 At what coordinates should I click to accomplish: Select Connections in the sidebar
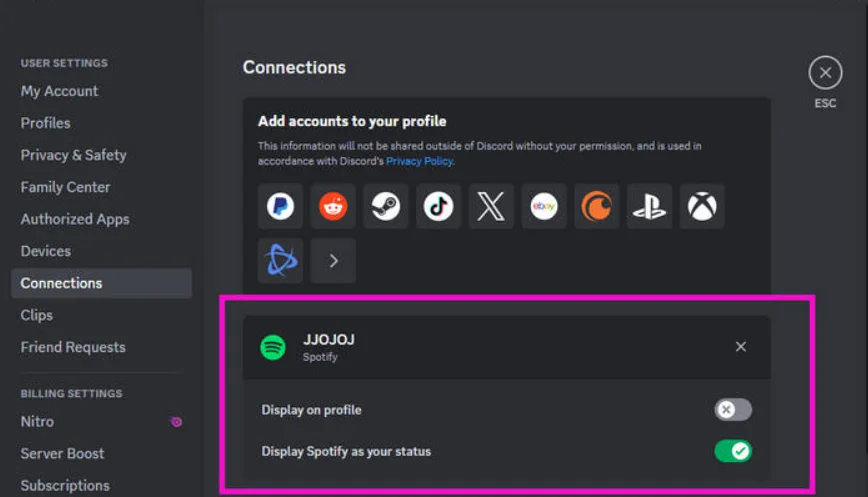[101, 283]
